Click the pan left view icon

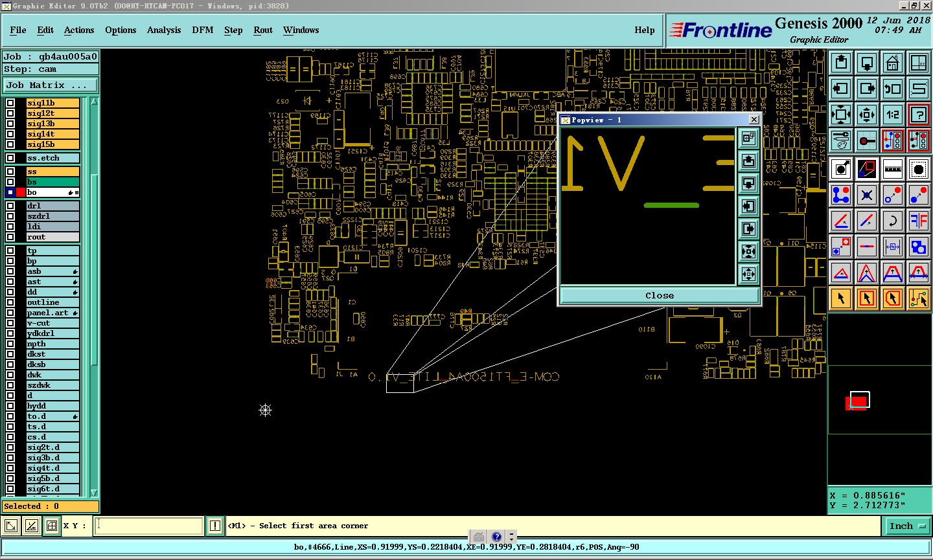point(841,89)
